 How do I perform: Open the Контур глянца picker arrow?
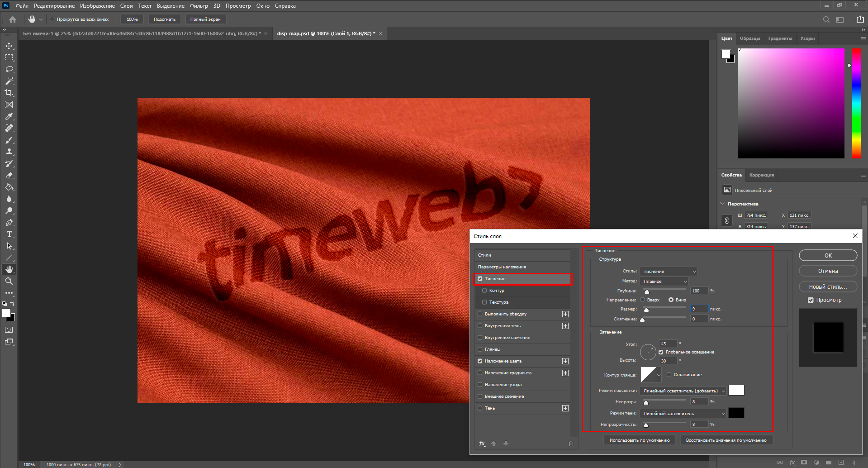[x=659, y=375]
